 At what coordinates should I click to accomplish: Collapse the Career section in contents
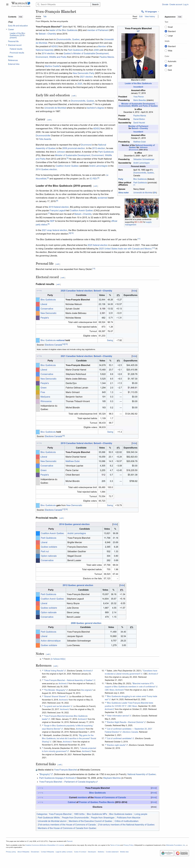[6, 29]
